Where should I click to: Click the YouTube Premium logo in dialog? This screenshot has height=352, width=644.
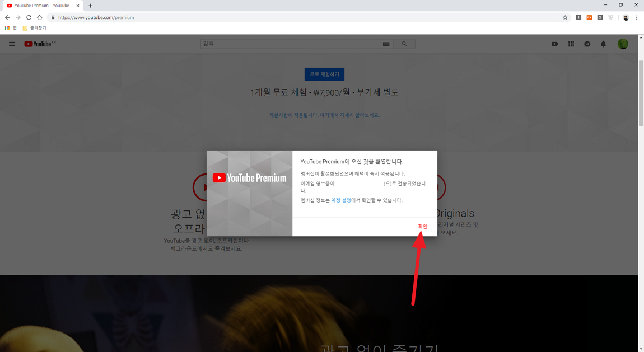pyautogui.click(x=249, y=178)
